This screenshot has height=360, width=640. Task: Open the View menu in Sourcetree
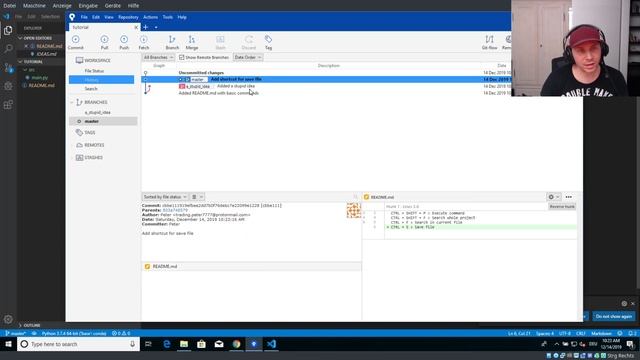pos(109,17)
